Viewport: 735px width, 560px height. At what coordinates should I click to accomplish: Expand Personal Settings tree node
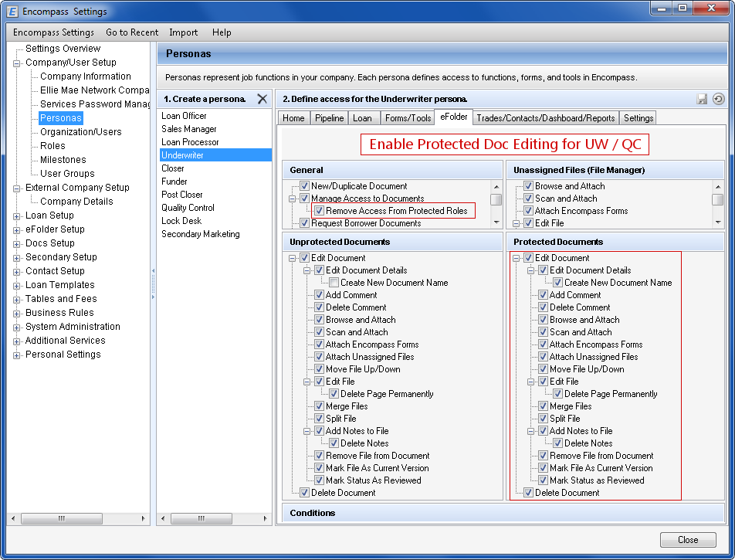pyautogui.click(x=16, y=355)
